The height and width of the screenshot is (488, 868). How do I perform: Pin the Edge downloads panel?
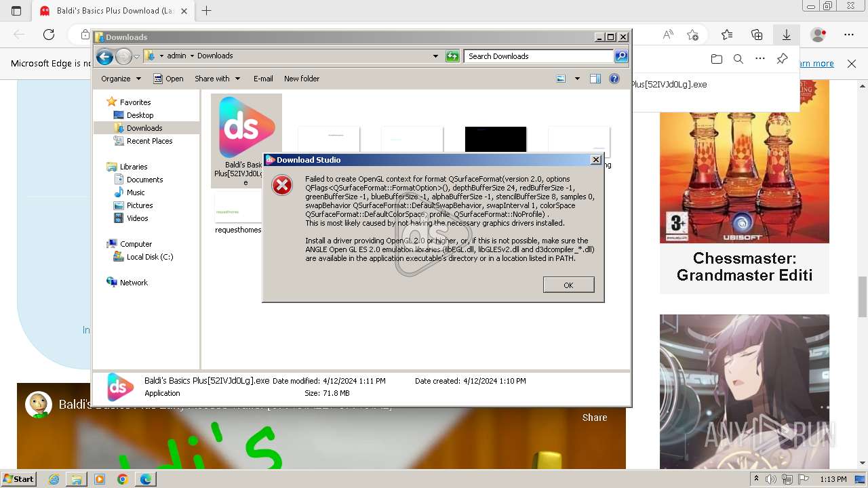pyautogui.click(x=782, y=59)
